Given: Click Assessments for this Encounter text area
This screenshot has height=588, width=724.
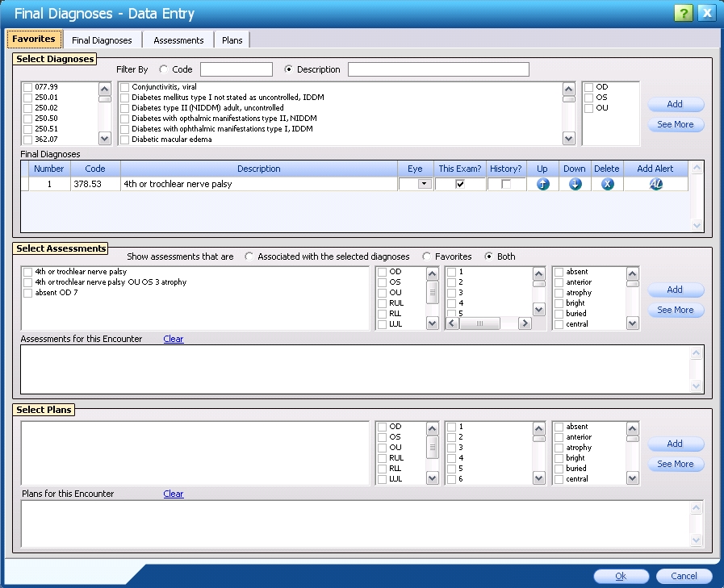Looking at the screenshot, I should coord(355,369).
